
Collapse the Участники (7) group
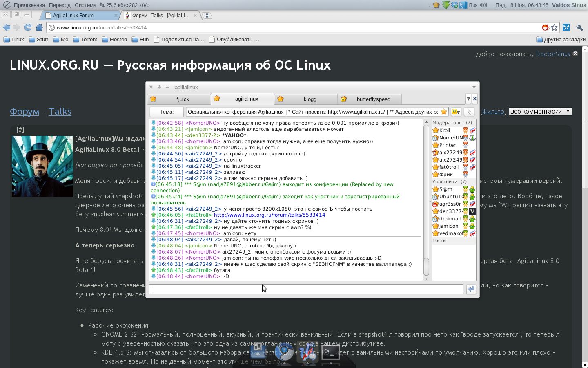point(454,182)
